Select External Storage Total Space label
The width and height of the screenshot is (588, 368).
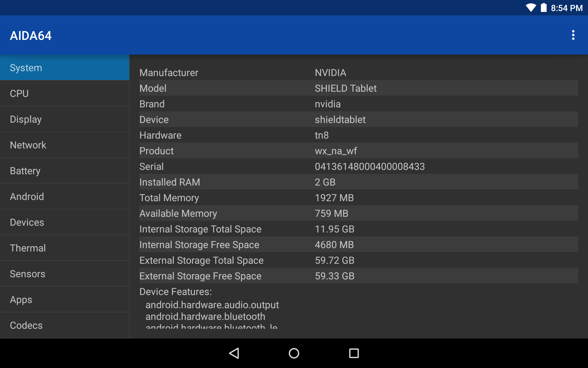(x=201, y=260)
